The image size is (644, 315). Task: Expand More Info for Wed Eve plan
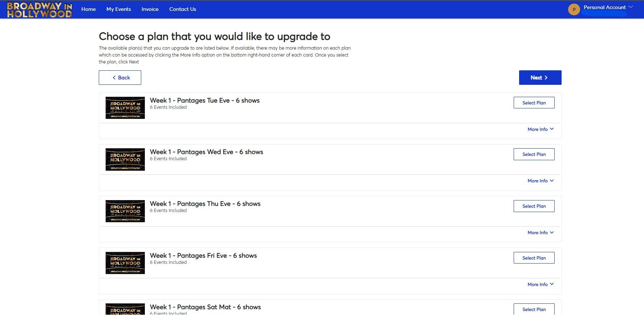click(541, 181)
